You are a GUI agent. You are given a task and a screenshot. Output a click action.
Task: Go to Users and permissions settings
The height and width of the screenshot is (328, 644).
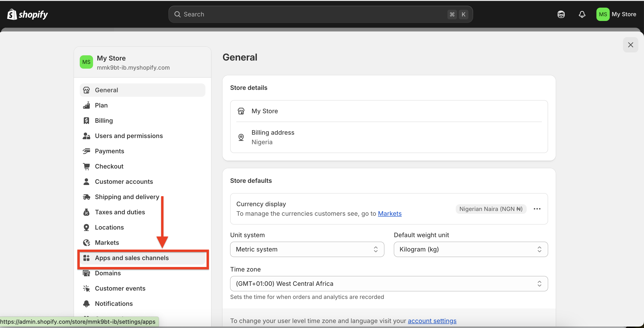pos(129,136)
